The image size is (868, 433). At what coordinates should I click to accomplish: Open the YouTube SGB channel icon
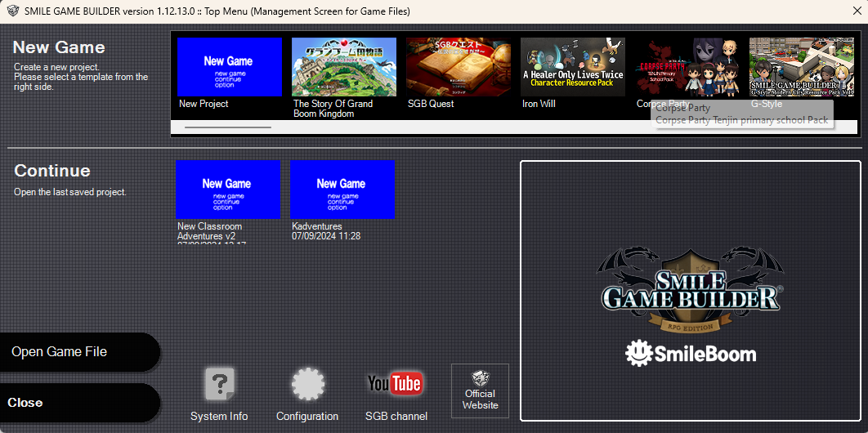[395, 384]
